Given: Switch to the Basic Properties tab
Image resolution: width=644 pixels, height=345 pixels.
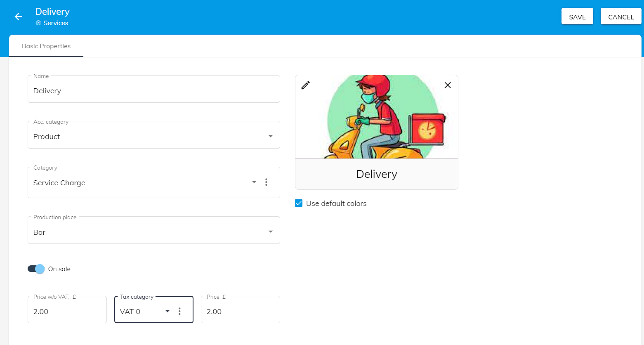Looking at the screenshot, I should [x=46, y=46].
